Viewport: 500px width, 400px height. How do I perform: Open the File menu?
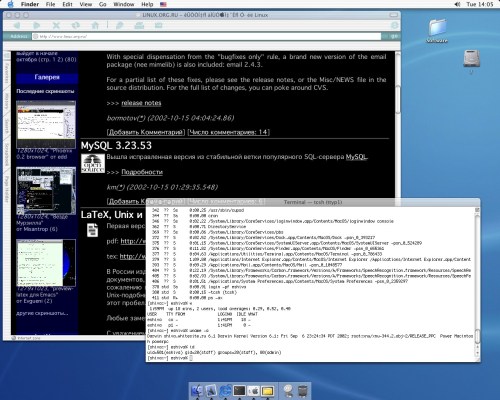(51, 4)
